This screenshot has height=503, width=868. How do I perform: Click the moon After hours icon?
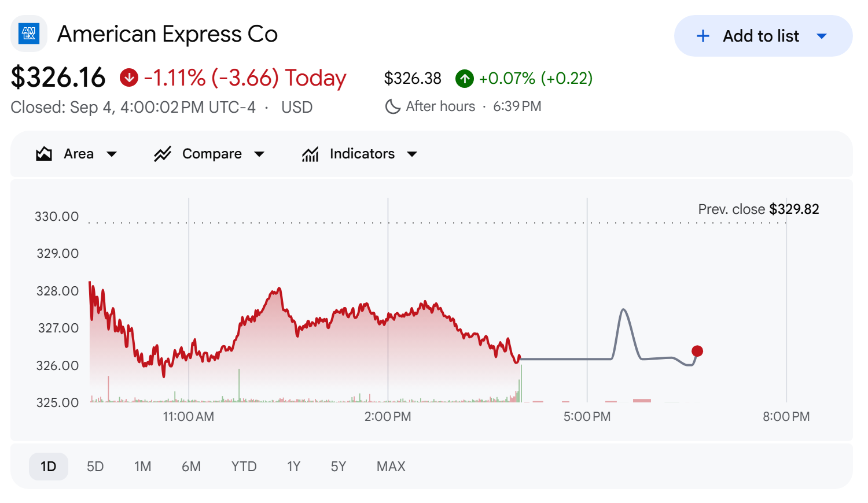[x=393, y=106]
